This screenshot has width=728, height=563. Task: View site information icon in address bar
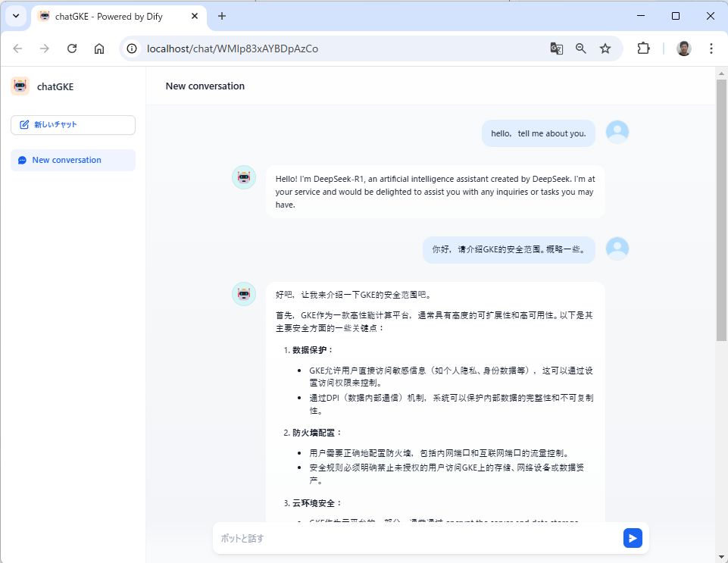pyautogui.click(x=132, y=48)
